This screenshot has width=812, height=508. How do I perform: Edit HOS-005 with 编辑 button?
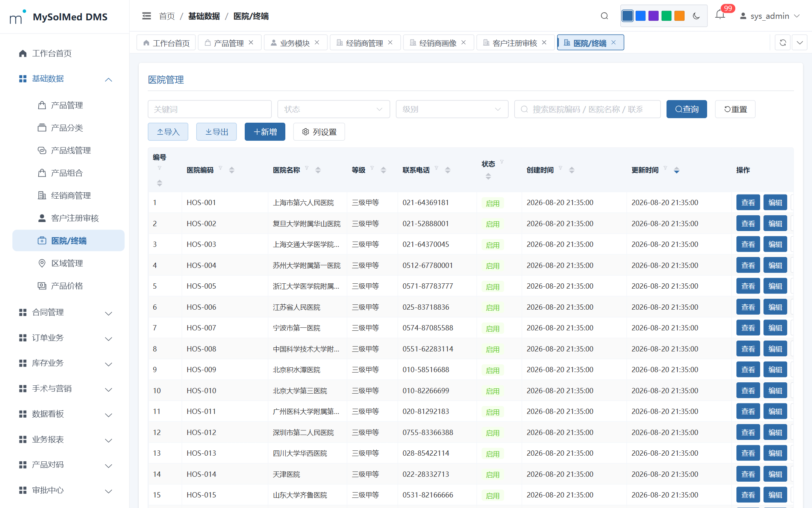coord(775,286)
